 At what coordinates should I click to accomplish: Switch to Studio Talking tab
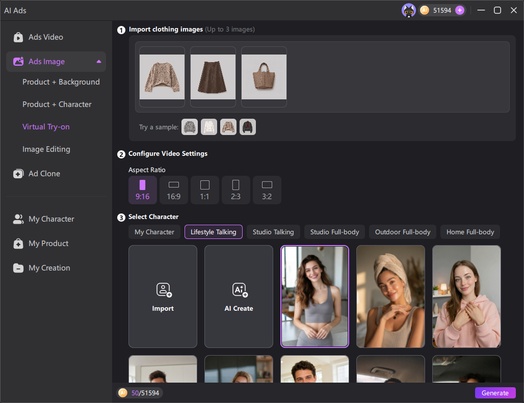(x=273, y=232)
